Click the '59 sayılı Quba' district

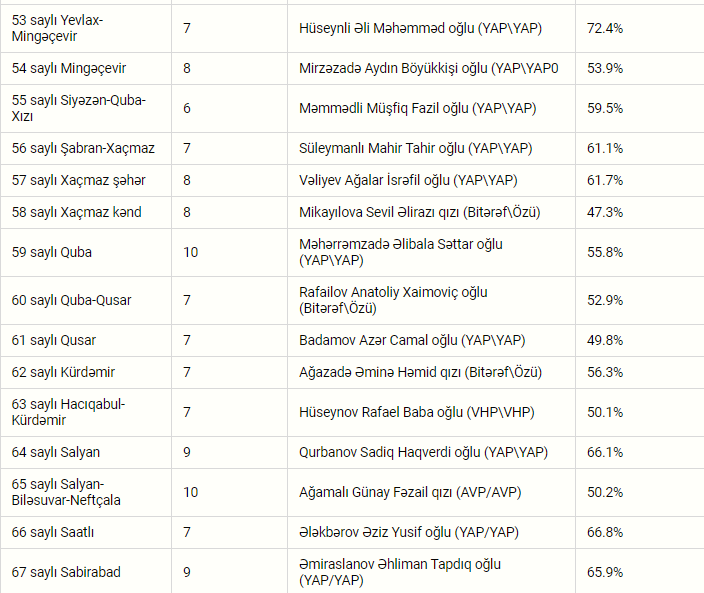(52, 252)
